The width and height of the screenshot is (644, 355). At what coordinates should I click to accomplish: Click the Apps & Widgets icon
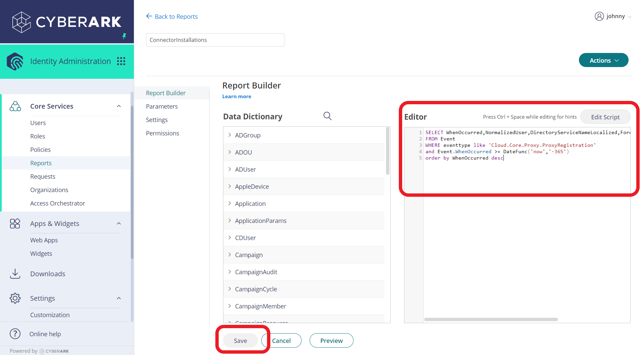(x=15, y=223)
